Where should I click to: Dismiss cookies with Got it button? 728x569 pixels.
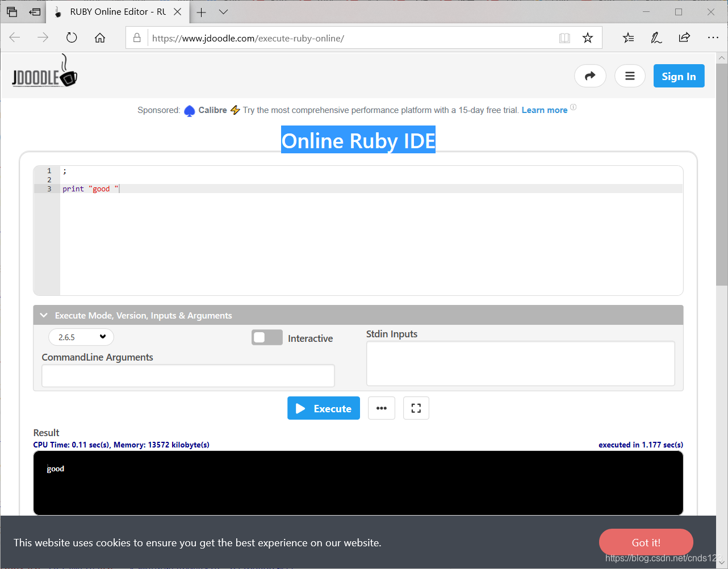(x=646, y=542)
